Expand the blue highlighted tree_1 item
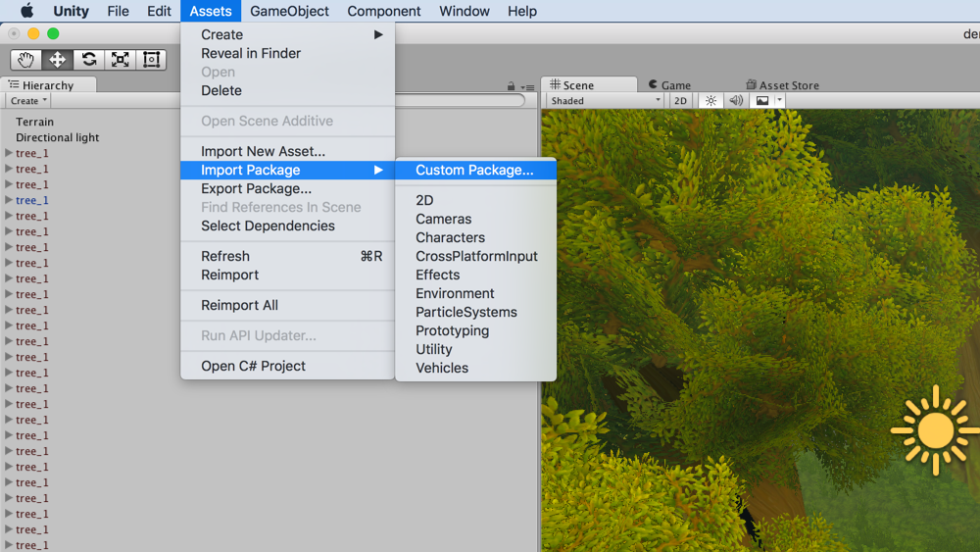 9,200
